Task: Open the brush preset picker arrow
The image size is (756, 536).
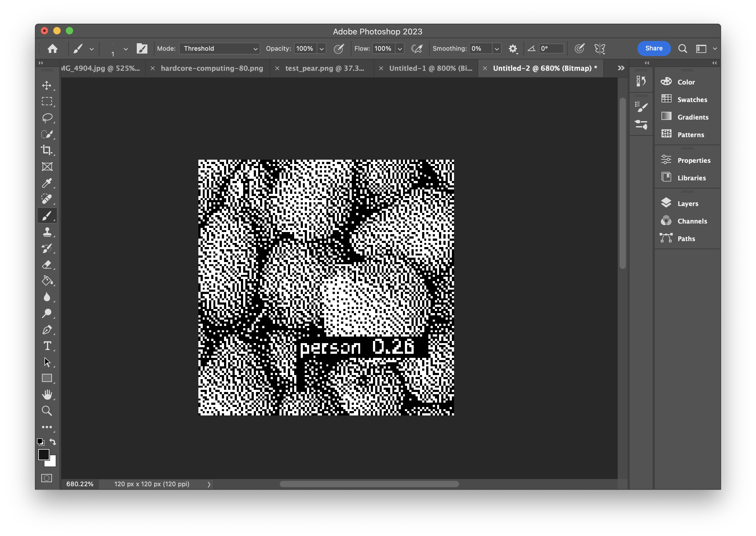Action: coord(125,49)
